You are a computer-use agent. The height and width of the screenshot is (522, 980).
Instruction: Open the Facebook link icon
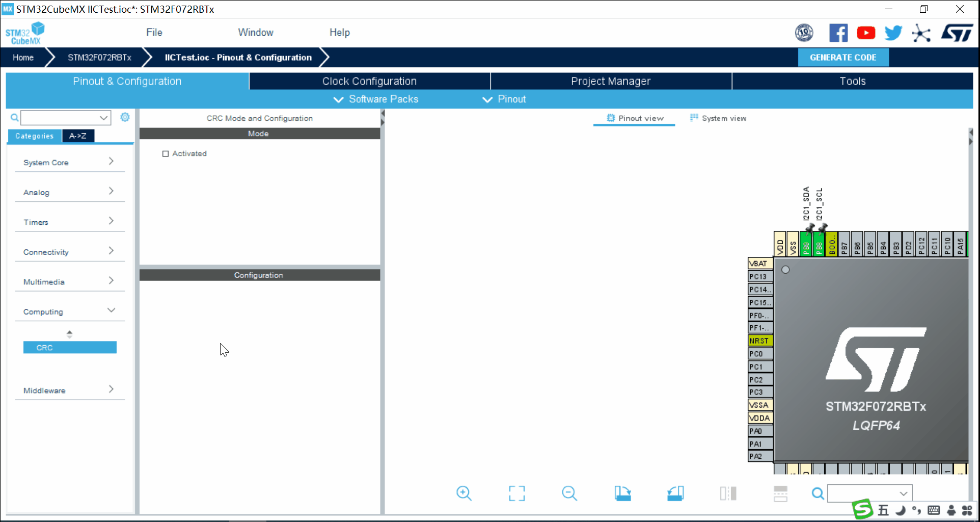pos(838,33)
